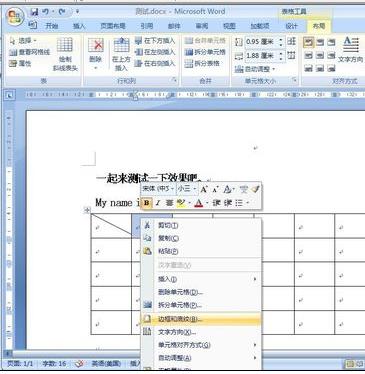
Task: Insert row above (在上方插入)
Action: [121, 54]
